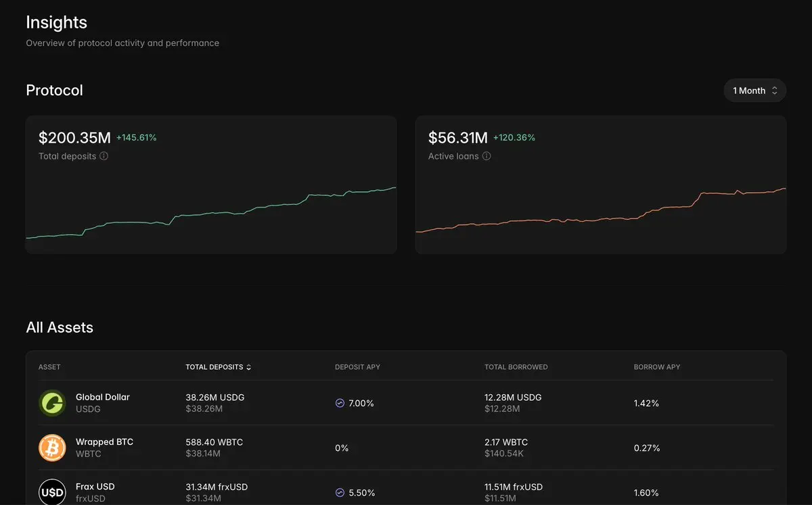This screenshot has width=812, height=505.
Task: Click the Total Borrowed column header
Action: tap(516, 367)
